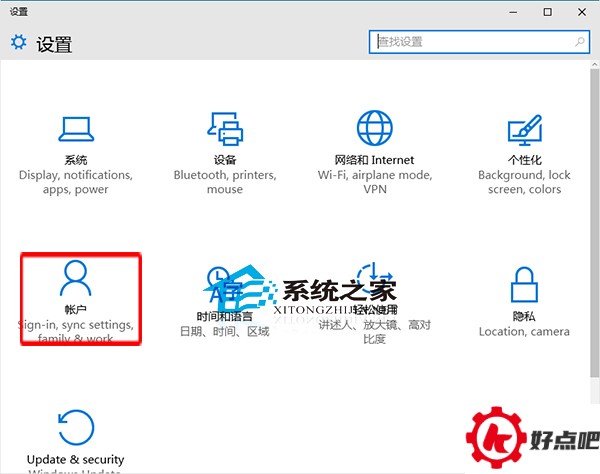
Task: Click the scrollbar up arrow
Action: 595,64
